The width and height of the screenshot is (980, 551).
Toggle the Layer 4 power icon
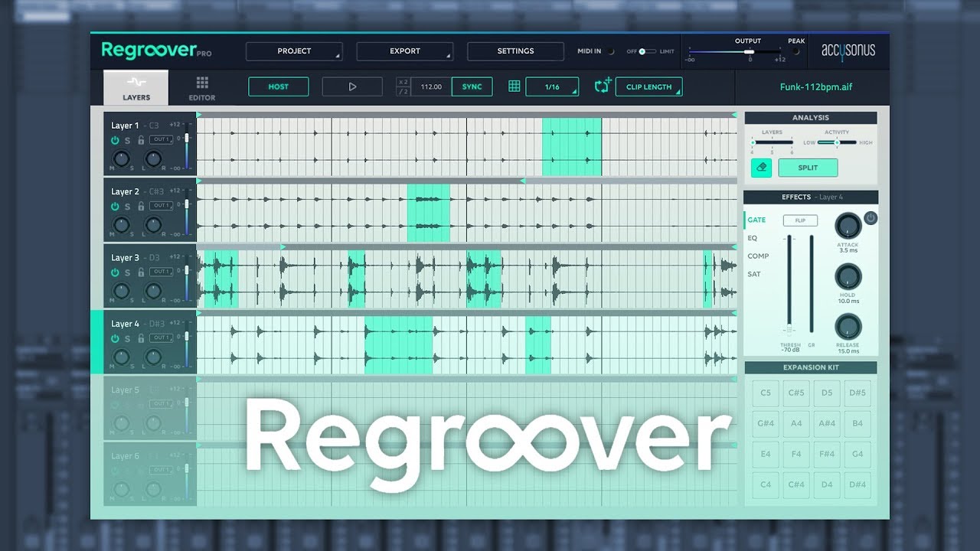tap(115, 339)
